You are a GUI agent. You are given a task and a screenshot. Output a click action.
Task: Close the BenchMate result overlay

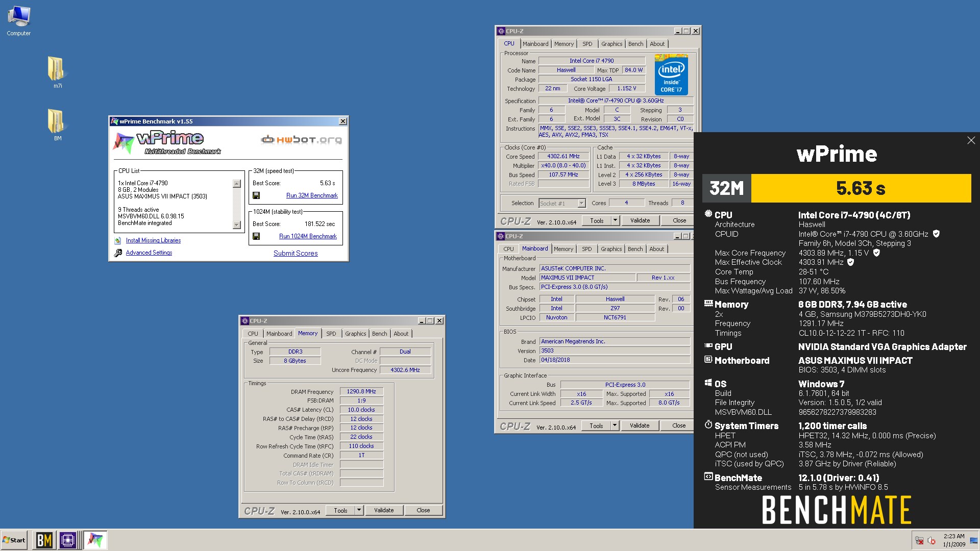point(971,140)
